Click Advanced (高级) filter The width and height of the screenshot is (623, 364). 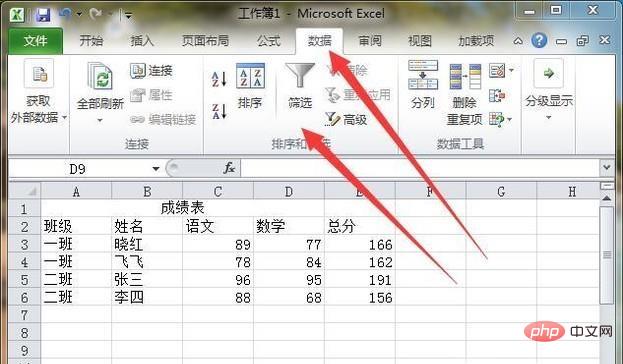coord(346,119)
